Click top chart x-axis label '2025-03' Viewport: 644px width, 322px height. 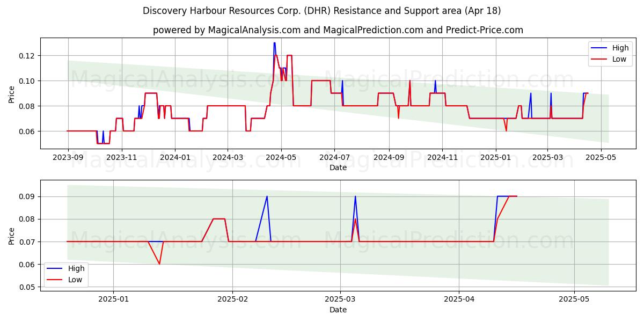pos(547,158)
